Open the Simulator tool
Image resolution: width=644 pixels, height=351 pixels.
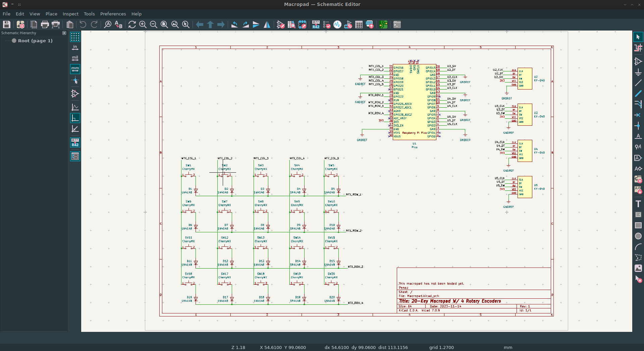pos(337,24)
